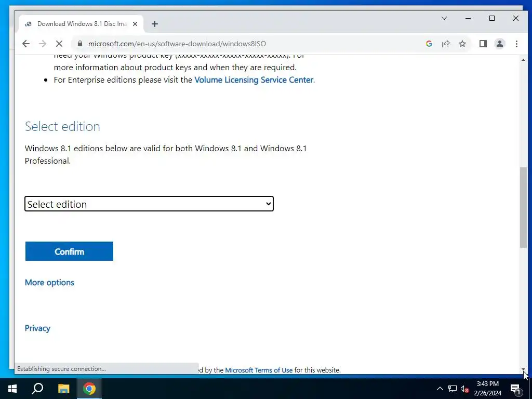Select the Download Windows 8.1 Disc Image tab
532x399 pixels.
coord(82,24)
